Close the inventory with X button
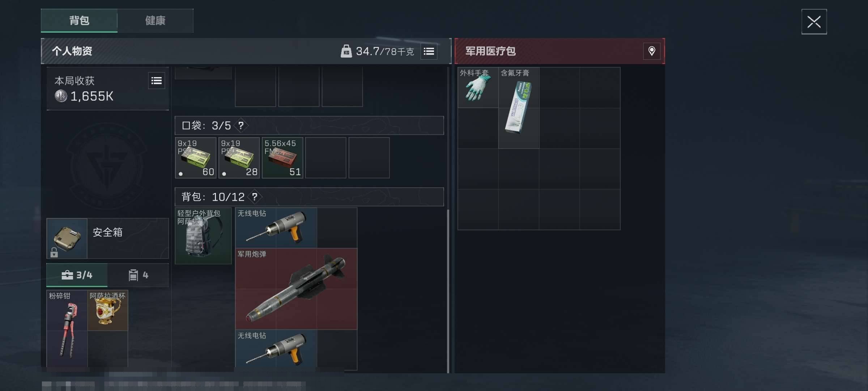Image resolution: width=868 pixels, height=391 pixels. click(x=814, y=22)
